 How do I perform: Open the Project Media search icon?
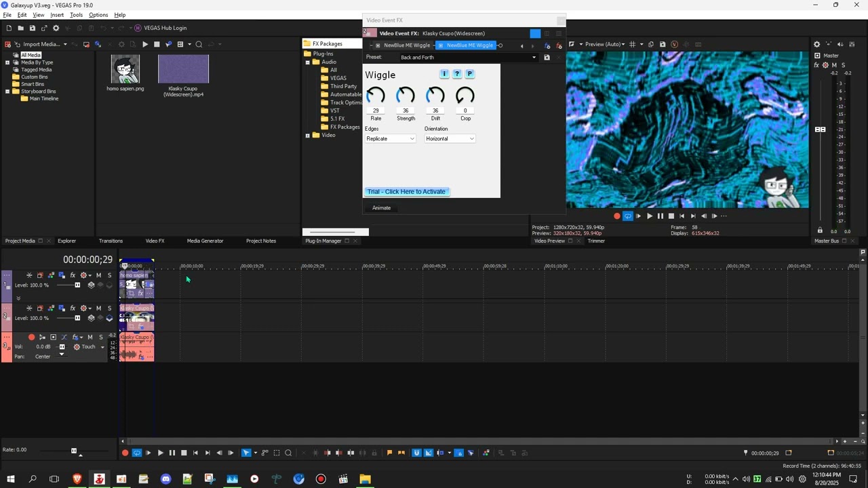pyautogui.click(x=199, y=45)
